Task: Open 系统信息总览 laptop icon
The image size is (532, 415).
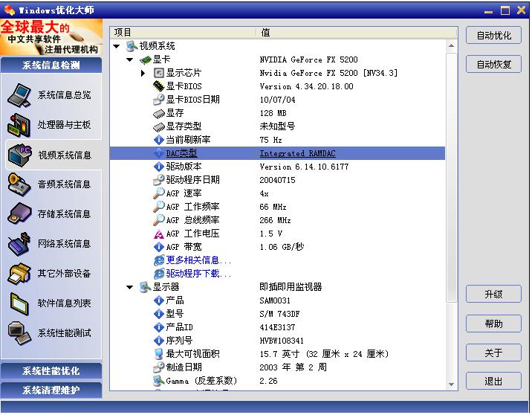Action: pos(19,94)
